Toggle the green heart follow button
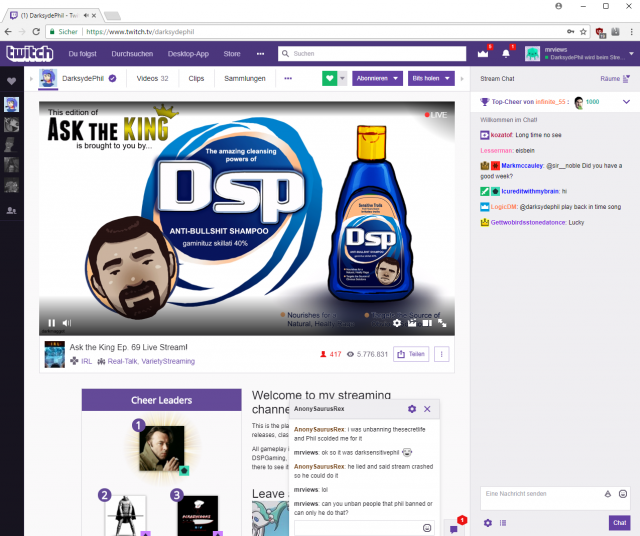The image size is (640, 536). tap(330, 78)
